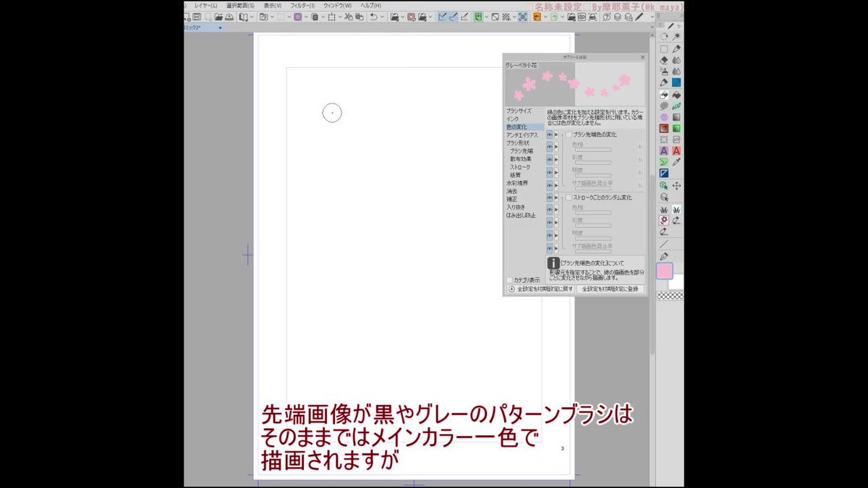Toggle the Snap to Ruler icon
This screenshot has height=488, width=868.
pos(442,16)
